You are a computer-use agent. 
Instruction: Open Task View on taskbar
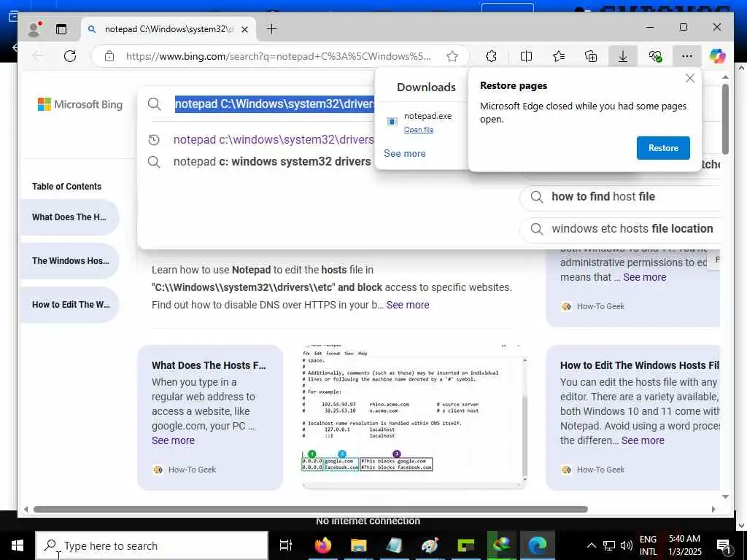[x=286, y=545]
